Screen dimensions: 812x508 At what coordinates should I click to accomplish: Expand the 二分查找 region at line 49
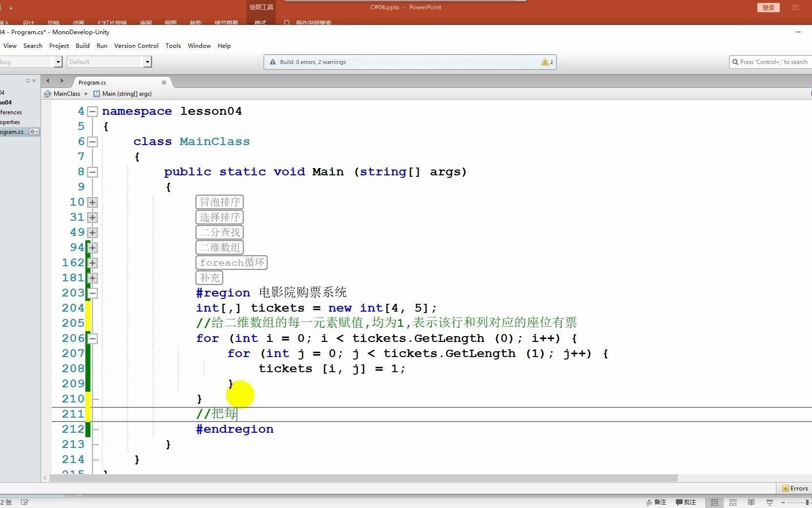92,233
